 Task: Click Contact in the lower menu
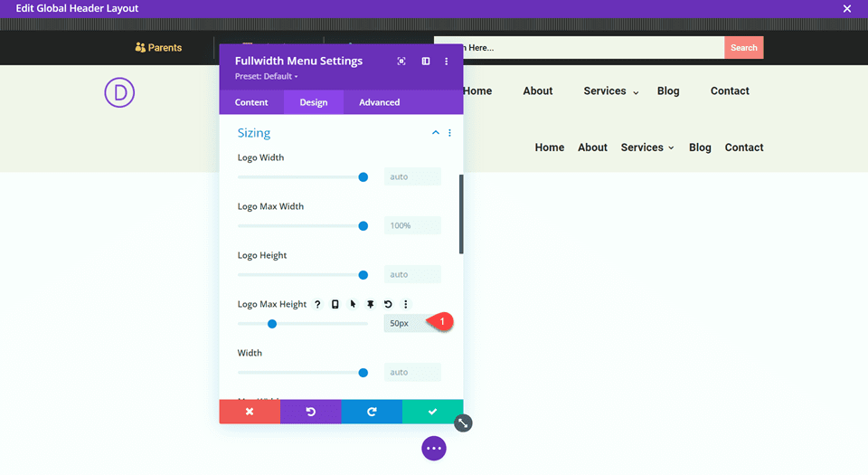[744, 147]
